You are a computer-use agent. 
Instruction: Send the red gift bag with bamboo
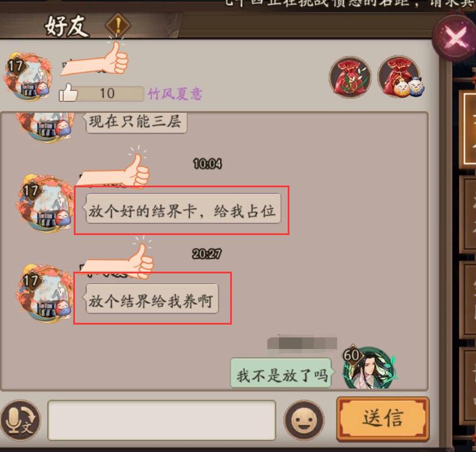350,77
